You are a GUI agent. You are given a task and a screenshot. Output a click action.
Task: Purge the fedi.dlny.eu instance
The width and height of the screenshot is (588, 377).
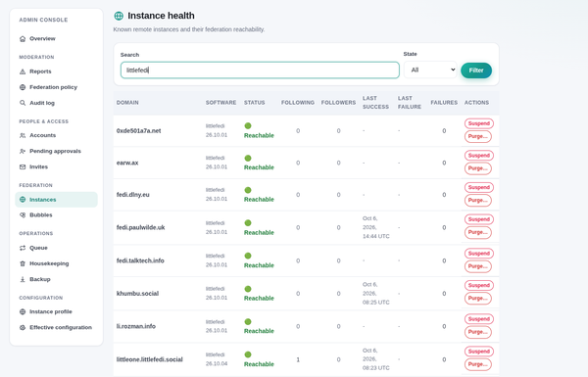pos(478,200)
